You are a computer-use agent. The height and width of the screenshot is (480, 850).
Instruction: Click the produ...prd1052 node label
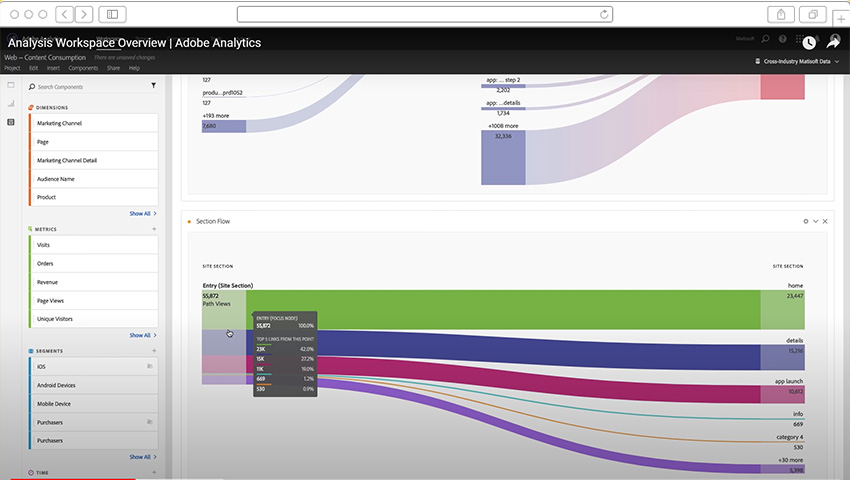point(222,93)
